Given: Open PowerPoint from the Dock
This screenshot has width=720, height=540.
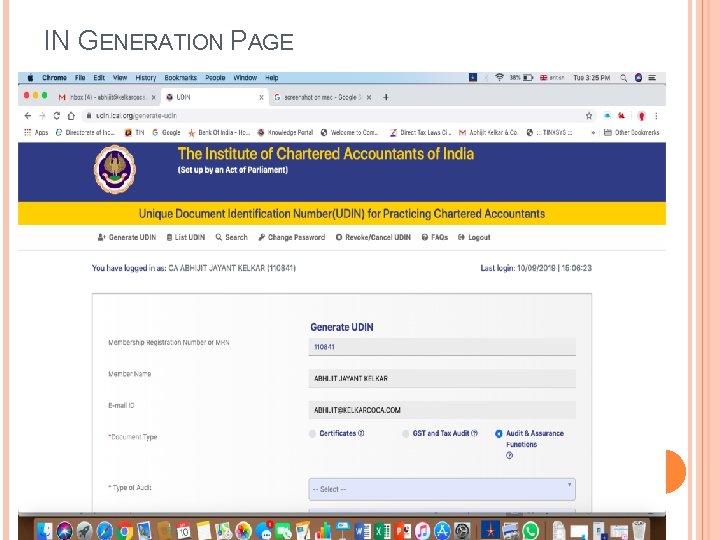Looking at the screenshot, I should coord(403,531).
